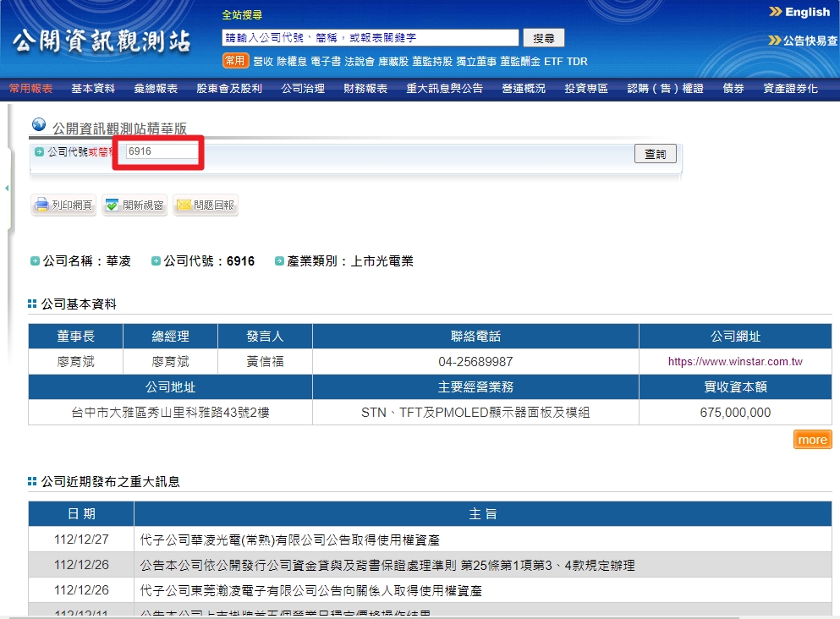
Task: Click the orange more button
Action: click(813, 440)
